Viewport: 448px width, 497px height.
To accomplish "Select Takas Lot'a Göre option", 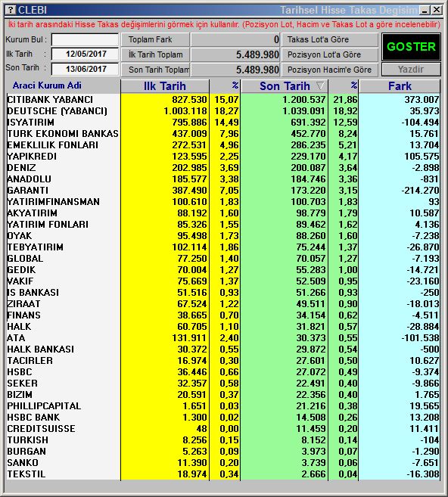I will tap(329, 39).
